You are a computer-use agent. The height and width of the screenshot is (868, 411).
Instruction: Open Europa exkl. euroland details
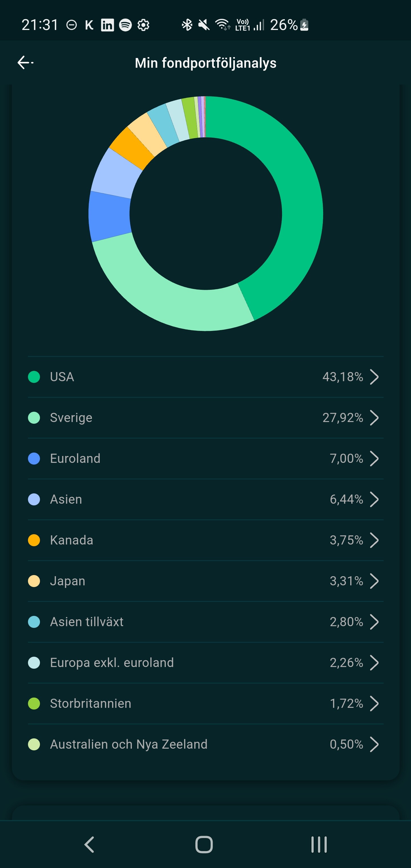pyautogui.click(x=205, y=662)
